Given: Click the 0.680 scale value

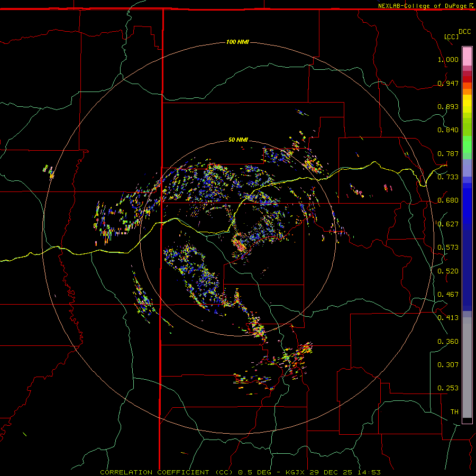Looking at the screenshot, I should pyautogui.click(x=448, y=200).
